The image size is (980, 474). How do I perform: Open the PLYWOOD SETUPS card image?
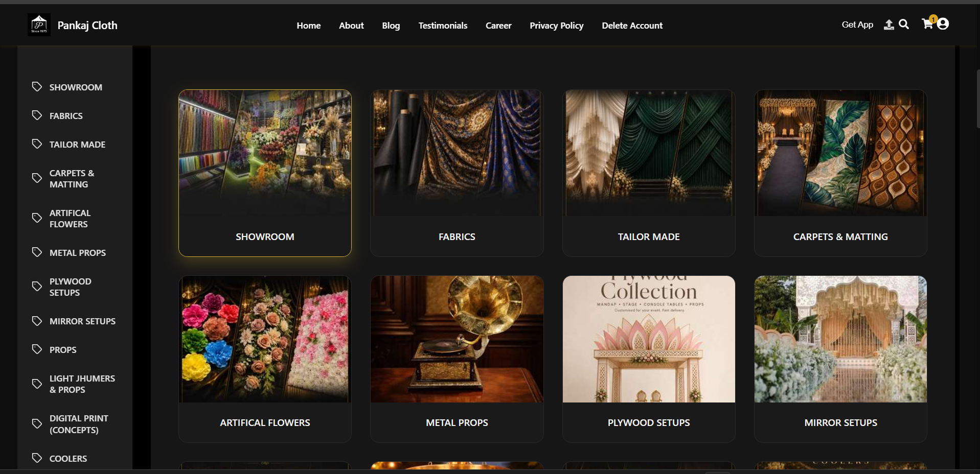point(649,339)
